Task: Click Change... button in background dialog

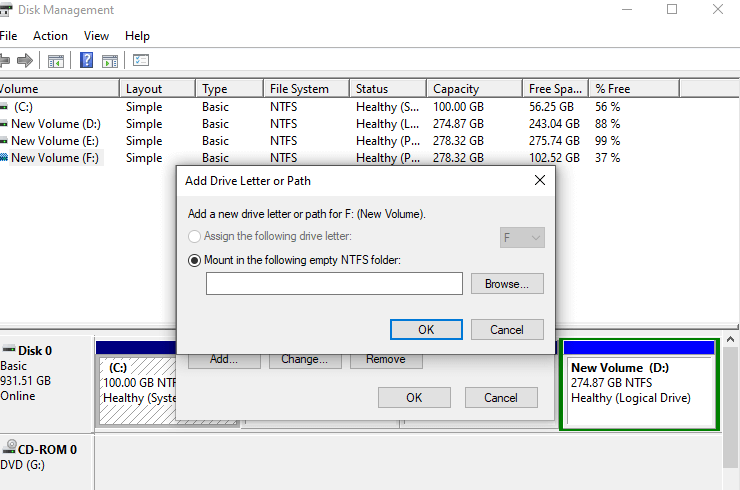Action: tap(305, 361)
